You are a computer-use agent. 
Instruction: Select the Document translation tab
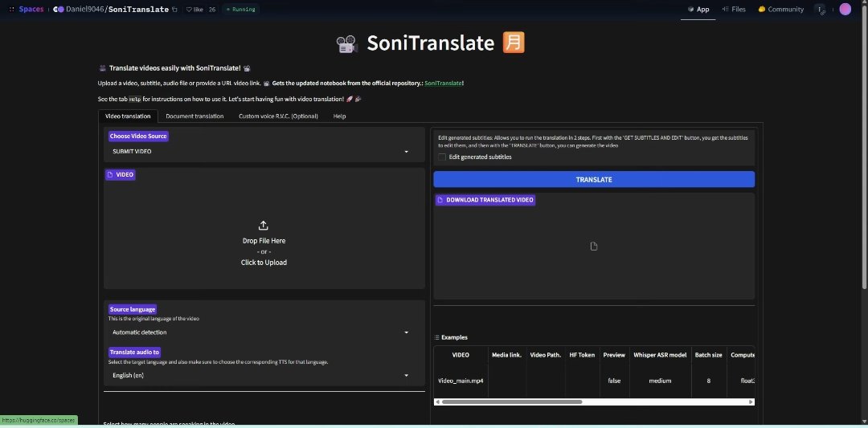tap(194, 116)
